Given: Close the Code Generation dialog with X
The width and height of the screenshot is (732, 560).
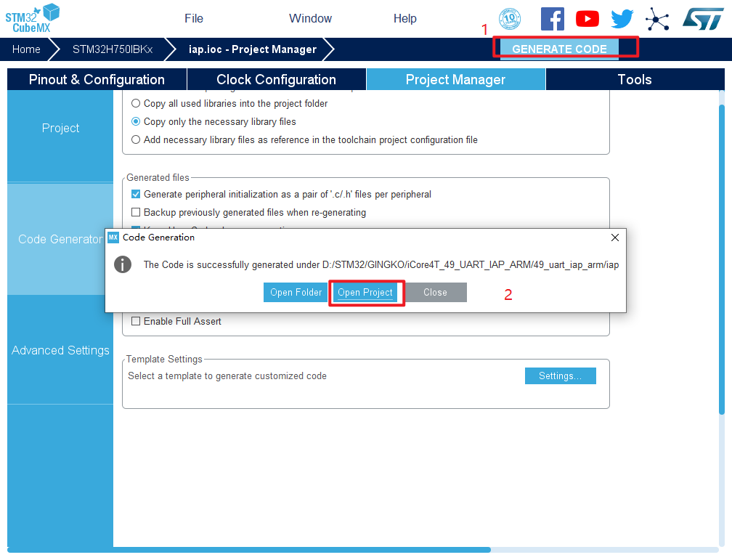Looking at the screenshot, I should coord(614,238).
